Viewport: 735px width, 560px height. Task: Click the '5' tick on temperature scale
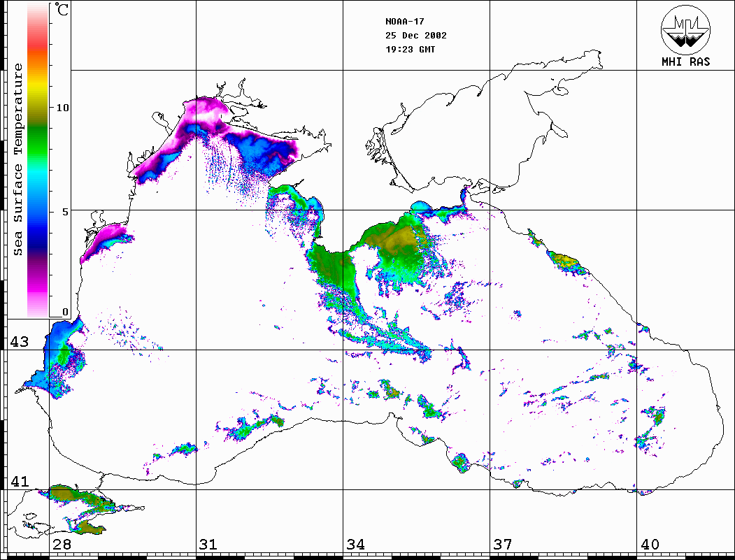point(66,212)
